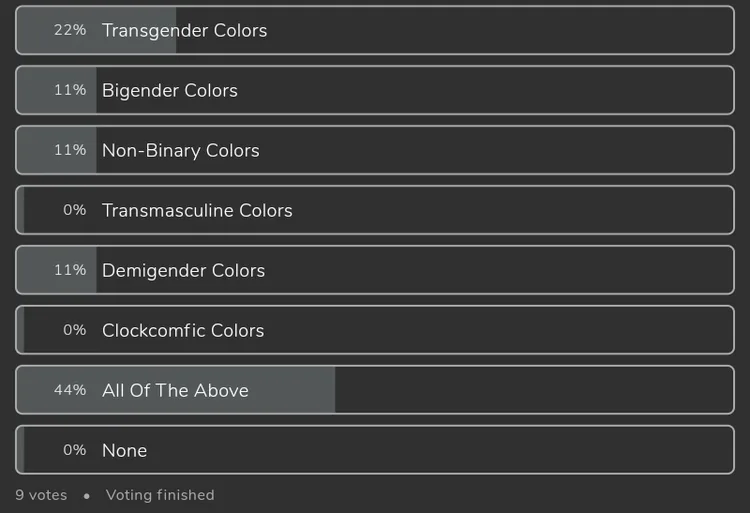Click the 11% label beside Non-Binary Colors
This screenshot has width=750, height=513.
tap(70, 150)
